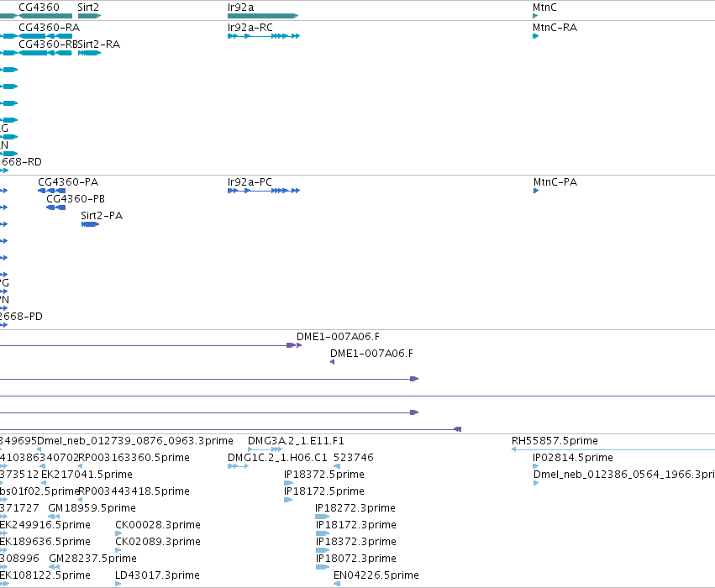Select the EK108122.5prime label

click(x=45, y=575)
